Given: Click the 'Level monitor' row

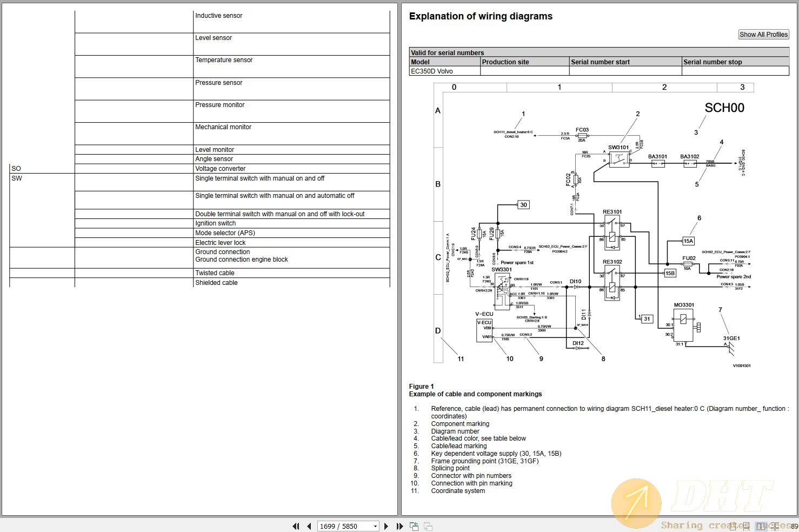Looking at the screenshot, I should click(x=291, y=150).
